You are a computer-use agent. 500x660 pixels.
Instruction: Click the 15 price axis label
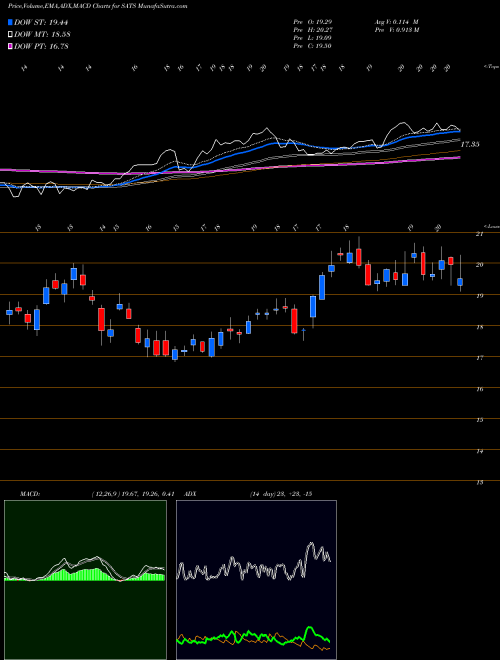click(x=479, y=420)
